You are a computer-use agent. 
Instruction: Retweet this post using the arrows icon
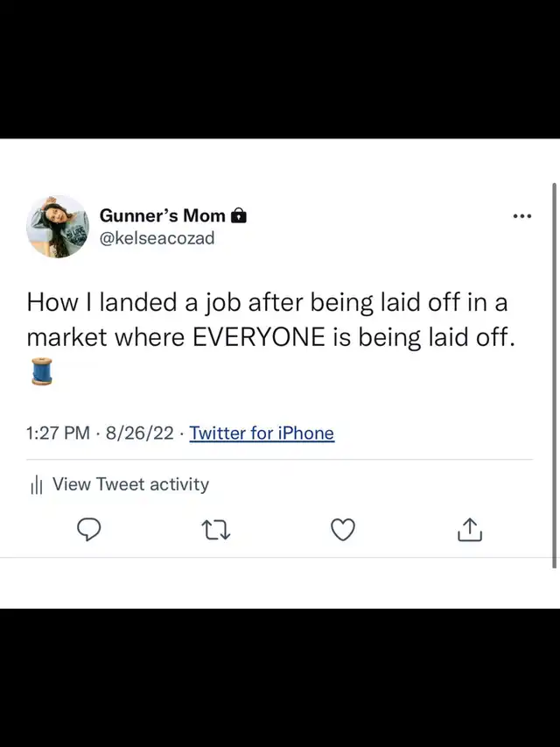tap(215, 530)
